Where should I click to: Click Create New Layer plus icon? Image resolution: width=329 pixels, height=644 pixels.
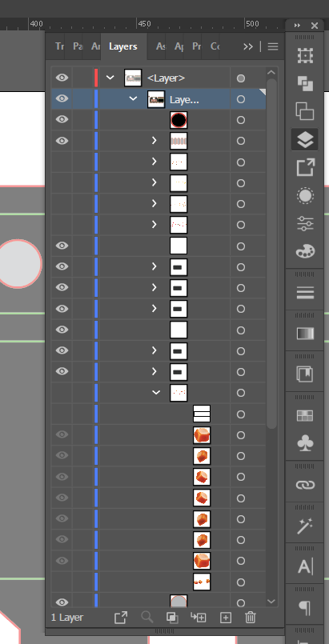[226, 618]
